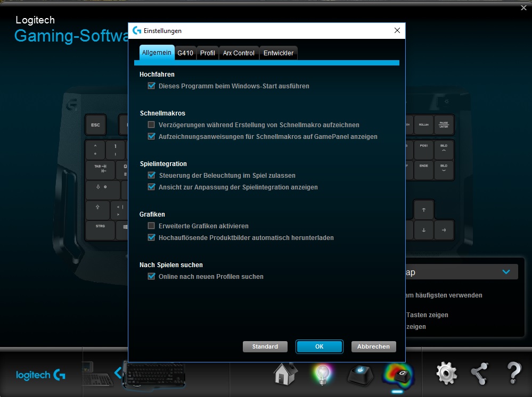Click the up arrow key on keyboard image
Image resolution: width=532 pixels, height=397 pixels.
click(x=424, y=210)
